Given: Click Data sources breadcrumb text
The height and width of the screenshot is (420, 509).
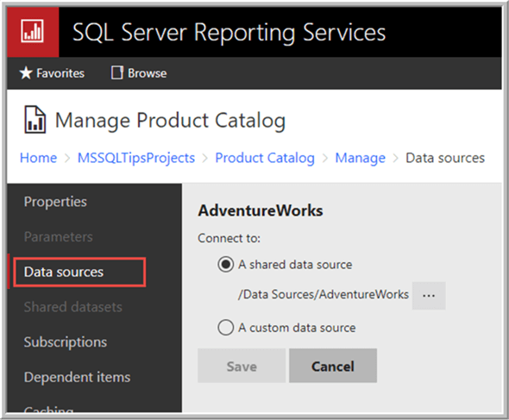Looking at the screenshot, I should pos(445,158).
